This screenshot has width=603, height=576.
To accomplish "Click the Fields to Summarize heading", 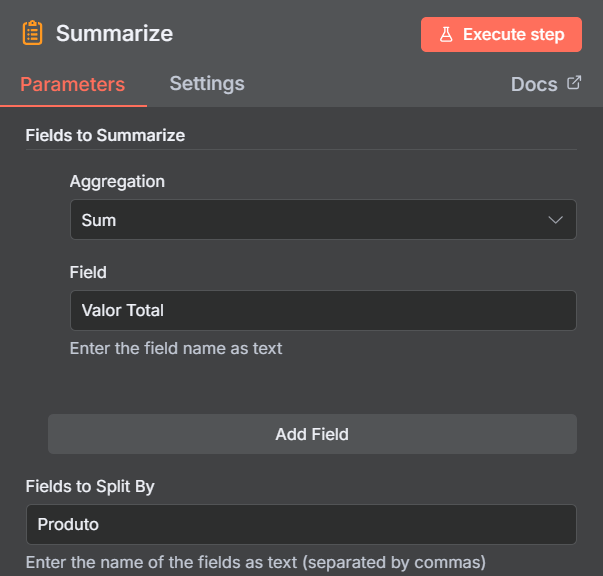I will tap(105, 135).
